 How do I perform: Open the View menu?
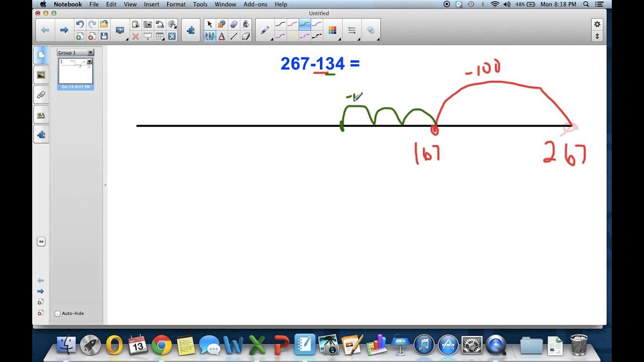(x=130, y=4)
